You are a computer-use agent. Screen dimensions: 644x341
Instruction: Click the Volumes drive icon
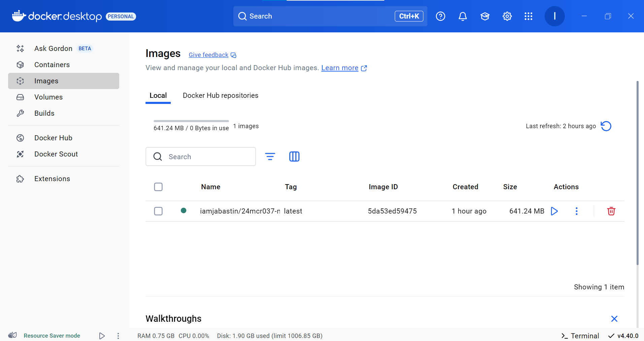tap(20, 97)
